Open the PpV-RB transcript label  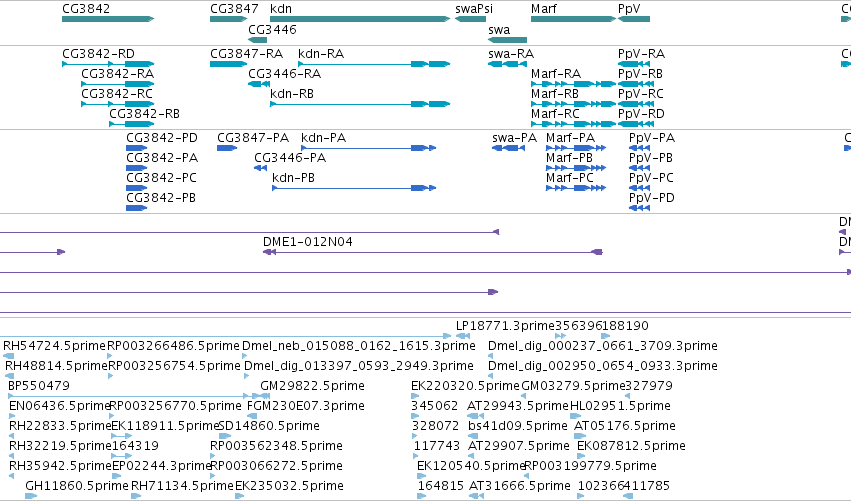[640, 74]
